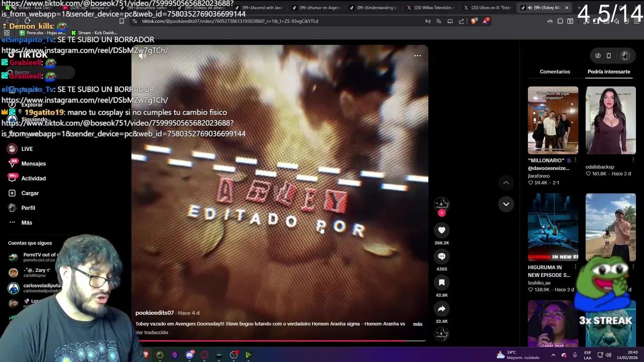This screenshot has width=644, height=362.
Task: Open the Discord icon in the taskbar
Action: (190, 355)
